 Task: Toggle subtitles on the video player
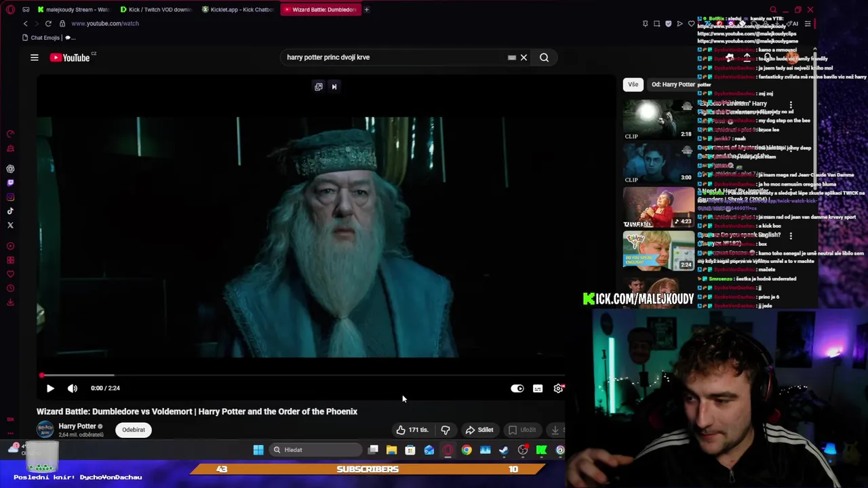click(538, 388)
